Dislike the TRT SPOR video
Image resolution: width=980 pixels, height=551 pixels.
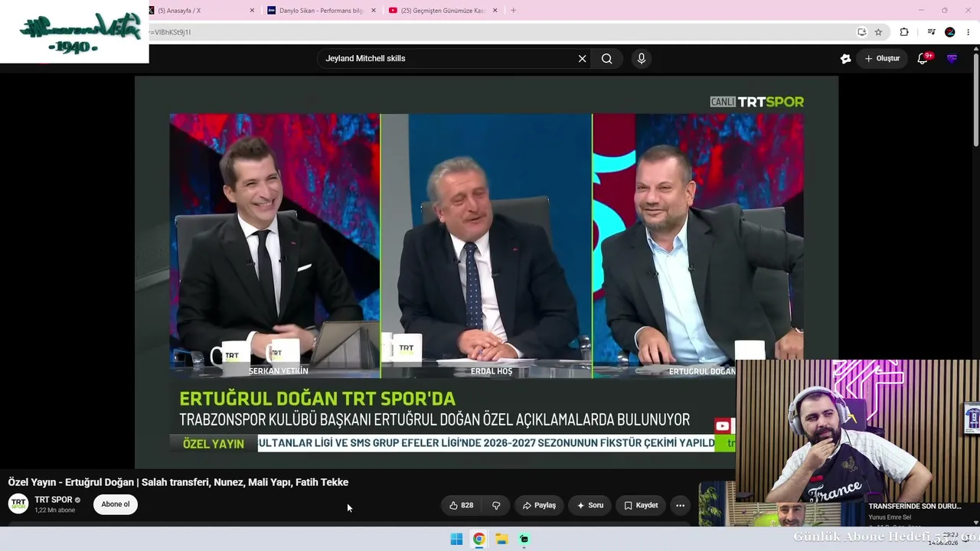pos(496,505)
